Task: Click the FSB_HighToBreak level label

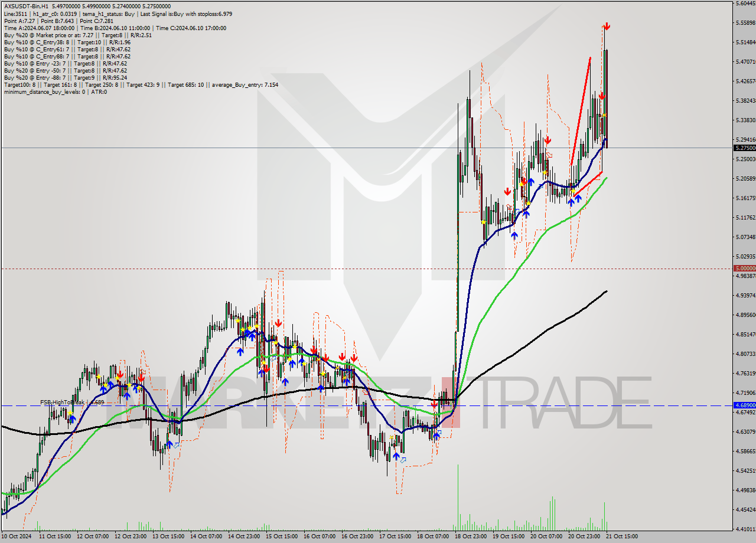Action: coord(72,402)
